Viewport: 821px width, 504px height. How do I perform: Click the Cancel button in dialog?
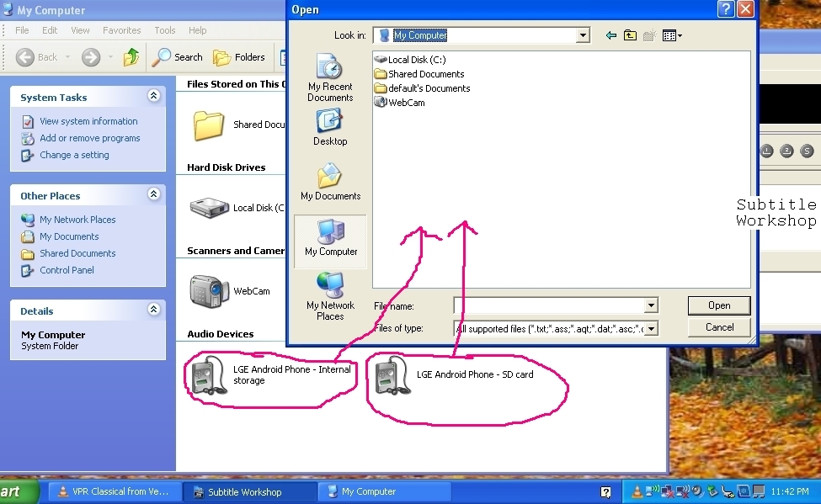pyautogui.click(x=719, y=327)
